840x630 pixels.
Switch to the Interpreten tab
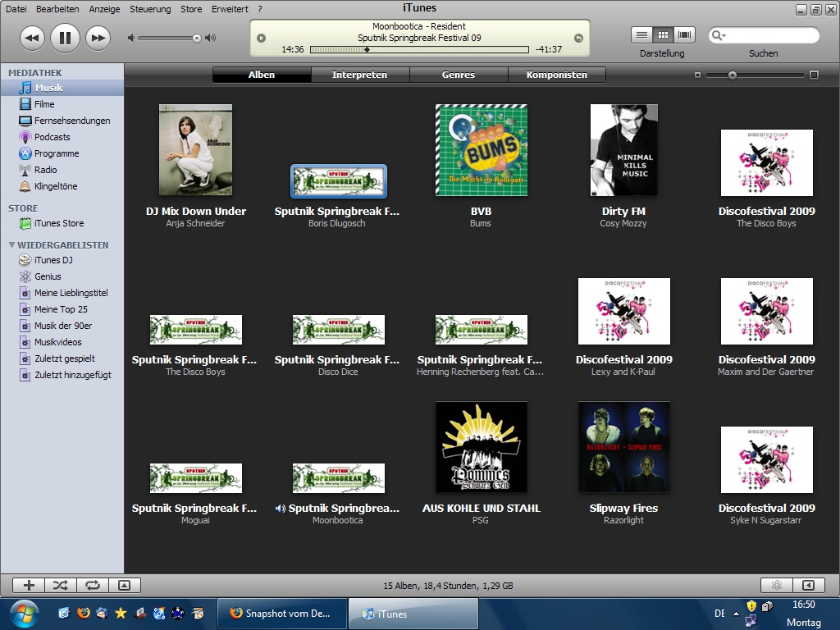pos(359,75)
